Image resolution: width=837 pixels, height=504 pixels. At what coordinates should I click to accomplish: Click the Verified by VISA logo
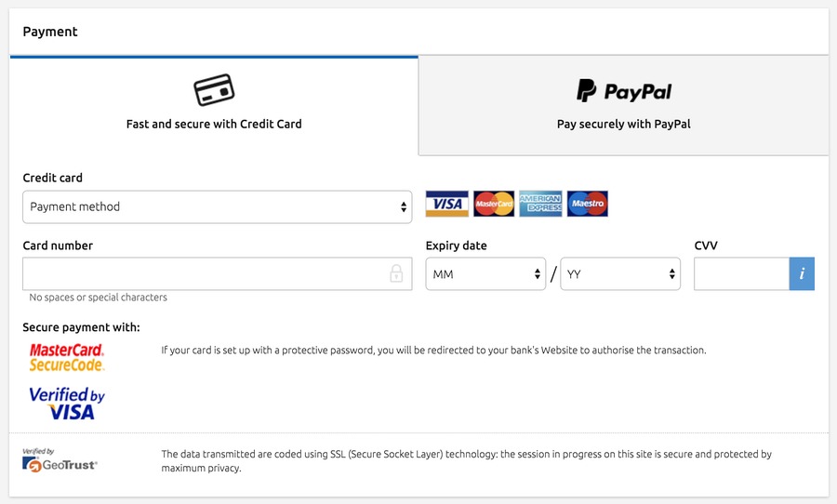tap(67, 403)
